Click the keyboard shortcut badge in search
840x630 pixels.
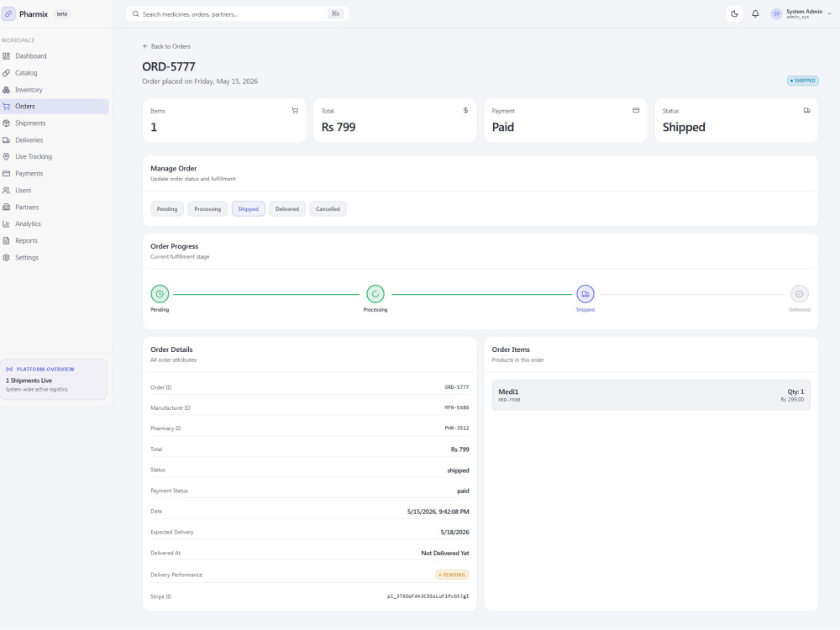[x=335, y=14]
